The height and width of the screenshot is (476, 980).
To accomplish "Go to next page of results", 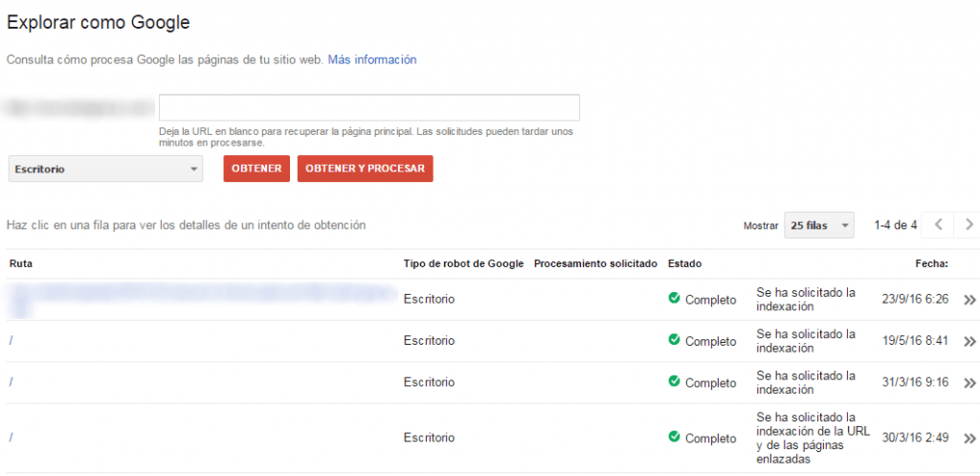I will [969, 225].
